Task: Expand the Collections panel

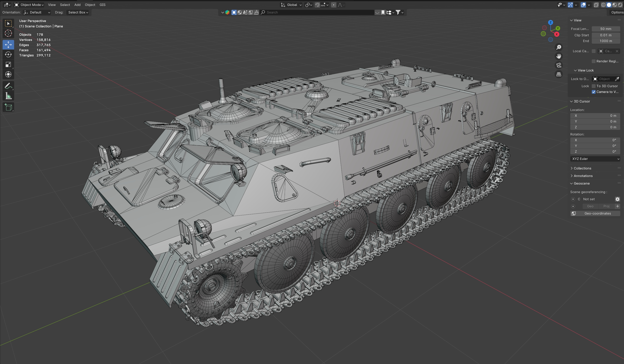Action: point(582,168)
